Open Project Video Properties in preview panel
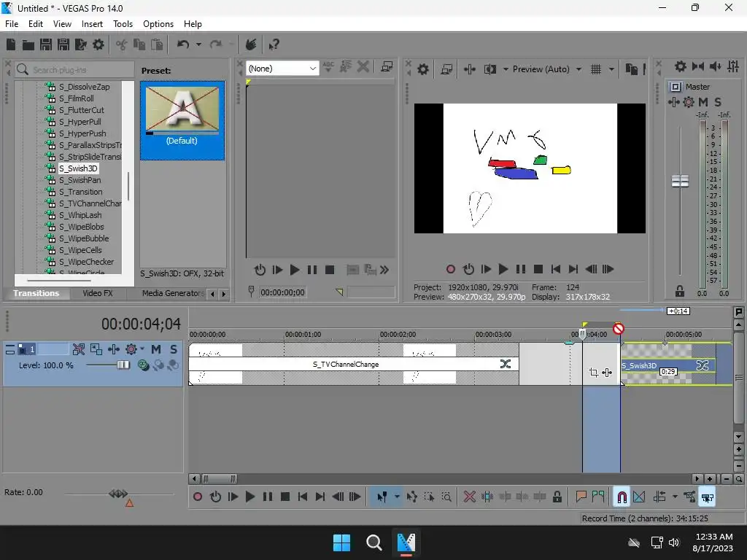The width and height of the screenshot is (747, 560). tap(423, 69)
